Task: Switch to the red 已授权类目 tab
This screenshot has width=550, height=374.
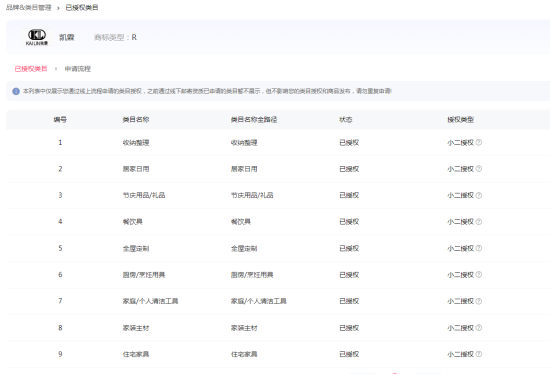Action: [x=31, y=69]
